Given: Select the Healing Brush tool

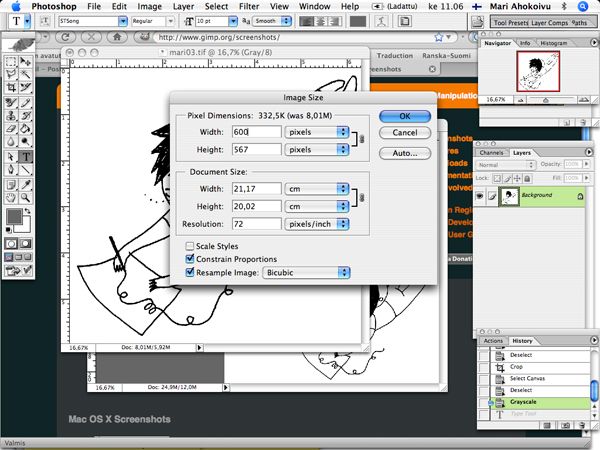Looking at the screenshot, I should pyautogui.click(x=11, y=103).
